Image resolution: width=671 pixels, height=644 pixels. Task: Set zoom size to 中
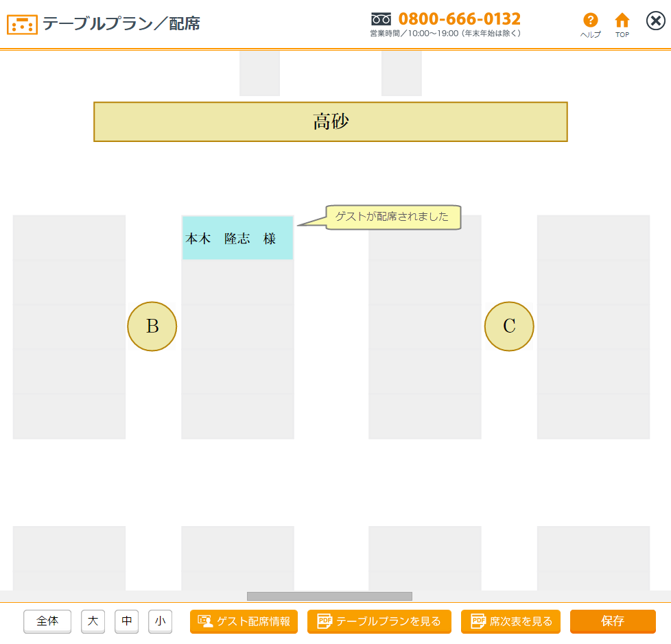pos(126,621)
